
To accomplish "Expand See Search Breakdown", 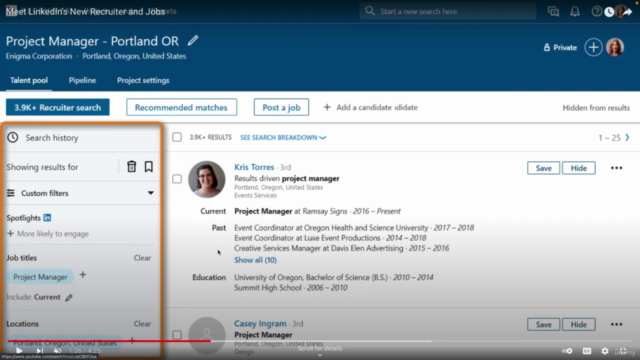I will (283, 138).
